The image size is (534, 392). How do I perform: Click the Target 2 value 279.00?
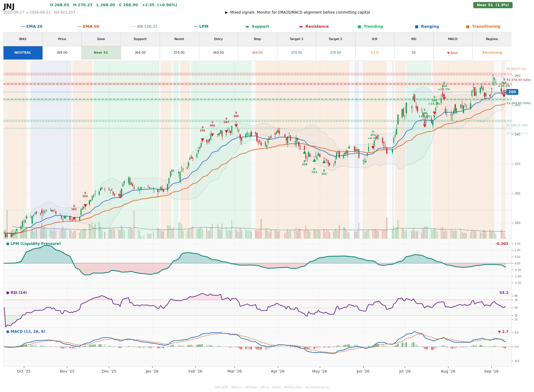click(335, 53)
